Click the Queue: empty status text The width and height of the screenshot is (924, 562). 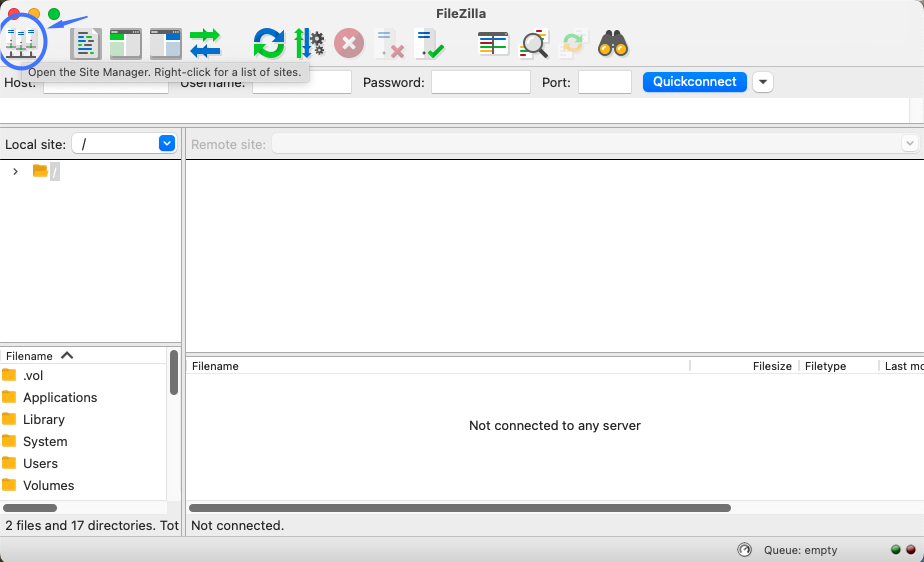pos(800,550)
